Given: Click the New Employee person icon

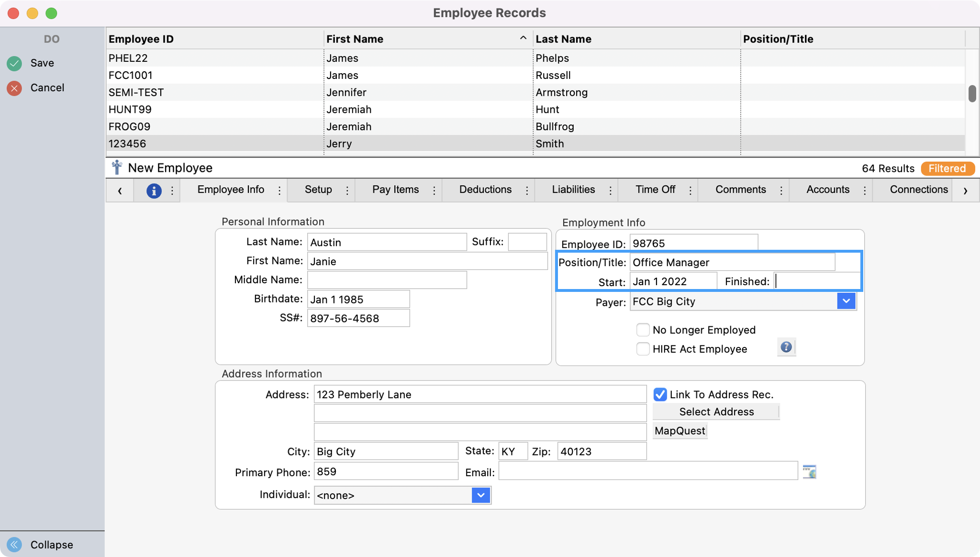Looking at the screenshot, I should click(117, 168).
